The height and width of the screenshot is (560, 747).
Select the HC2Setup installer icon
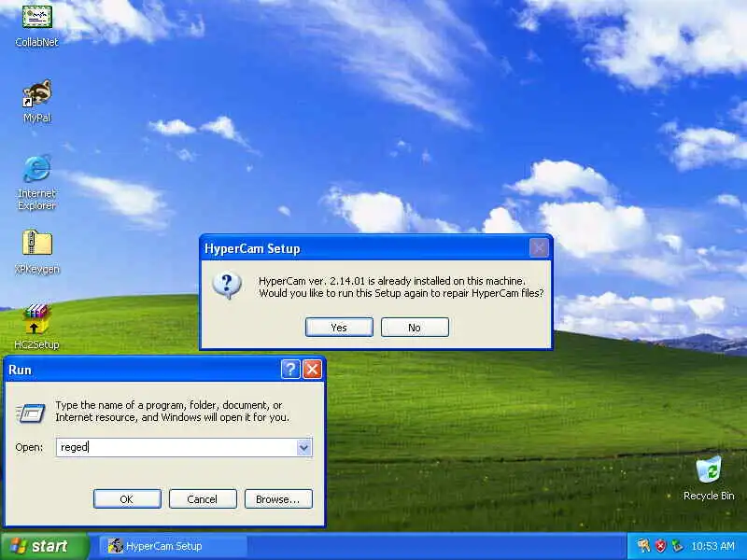36,327
